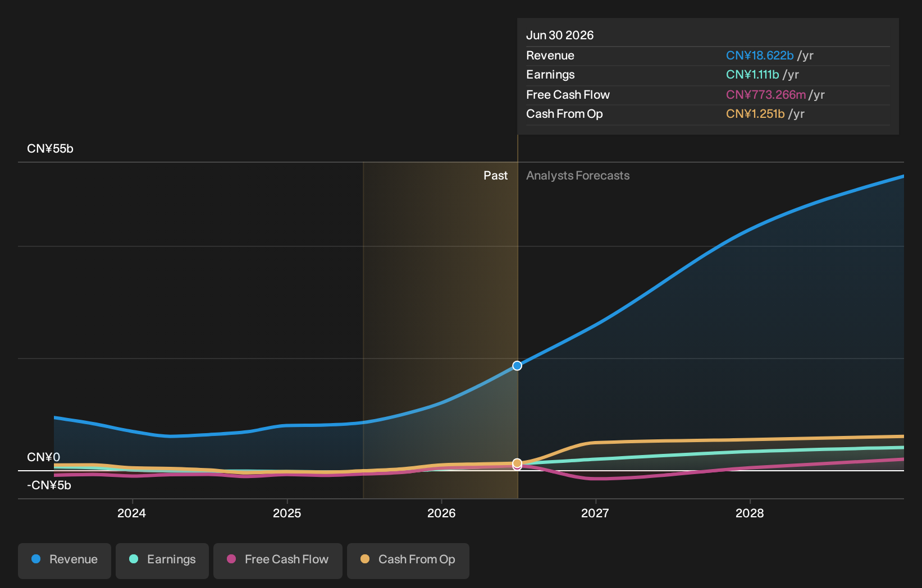Click the 'Free Cash Flow' row label in tooltip
The width and height of the screenshot is (922, 588).
click(x=568, y=95)
